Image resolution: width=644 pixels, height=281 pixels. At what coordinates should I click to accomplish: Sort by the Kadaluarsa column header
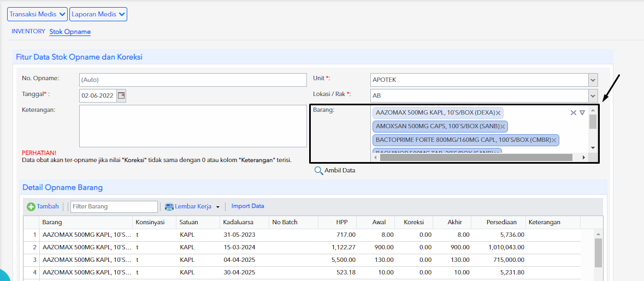244,222
